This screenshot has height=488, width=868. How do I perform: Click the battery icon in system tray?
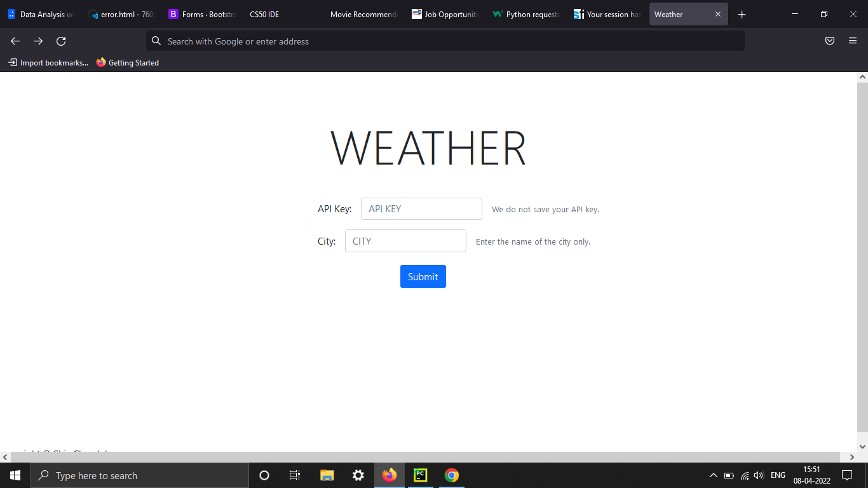[x=729, y=475]
